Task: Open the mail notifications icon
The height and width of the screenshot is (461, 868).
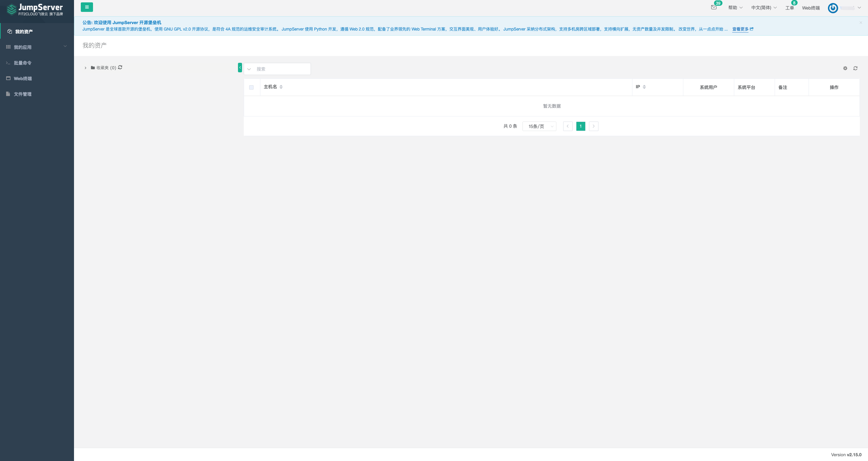Action: 714,7
